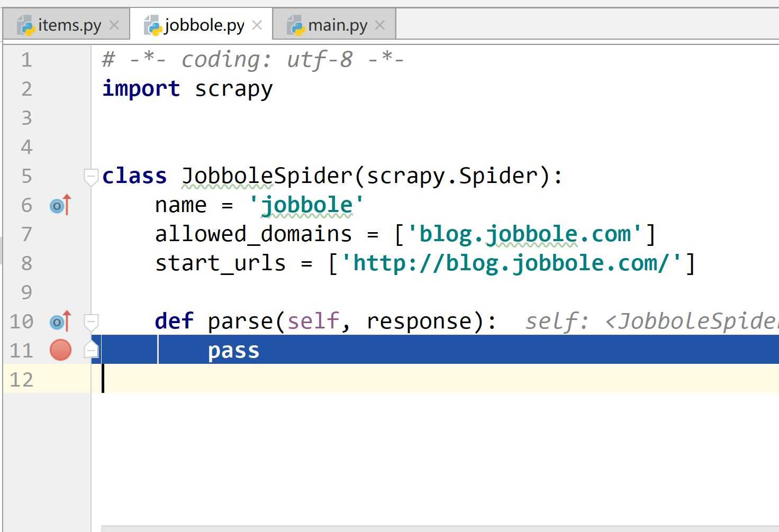Click the start_urls variable

[220, 263]
